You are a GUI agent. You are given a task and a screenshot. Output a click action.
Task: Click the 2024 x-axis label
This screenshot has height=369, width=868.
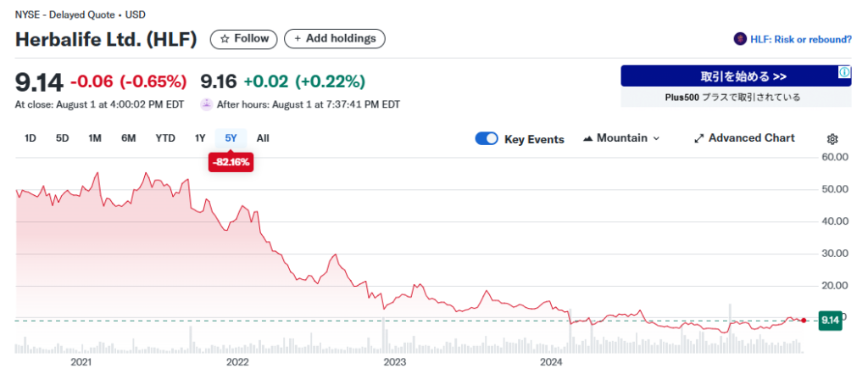tap(551, 362)
